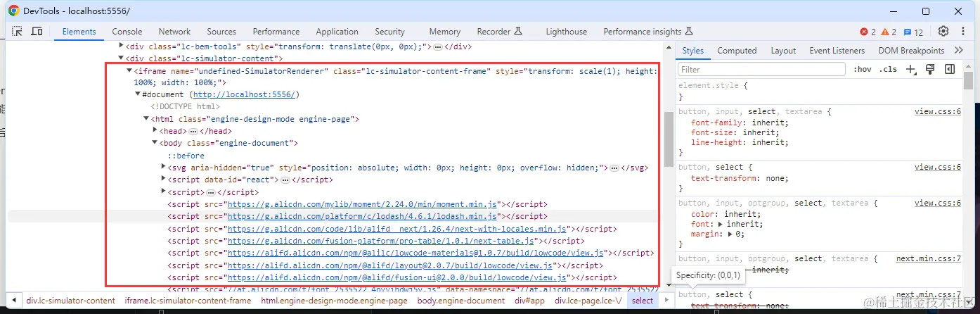Open the lodash.min.js script link

point(363,216)
